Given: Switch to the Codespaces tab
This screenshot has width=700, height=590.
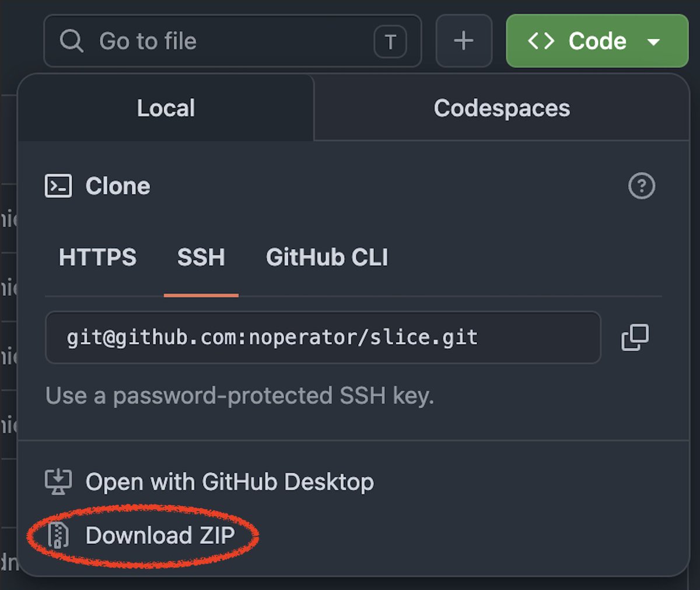Looking at the screenshot, I should tap(502, 108).
